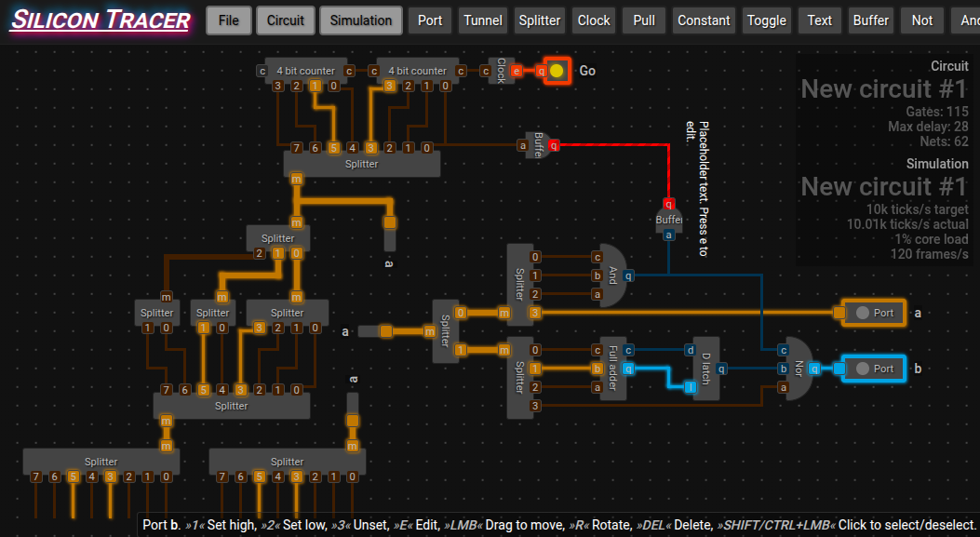This screenshot has width=980, height=537.
Task: Toggle the yellow Go switch
Action: (x=557, y=71)
